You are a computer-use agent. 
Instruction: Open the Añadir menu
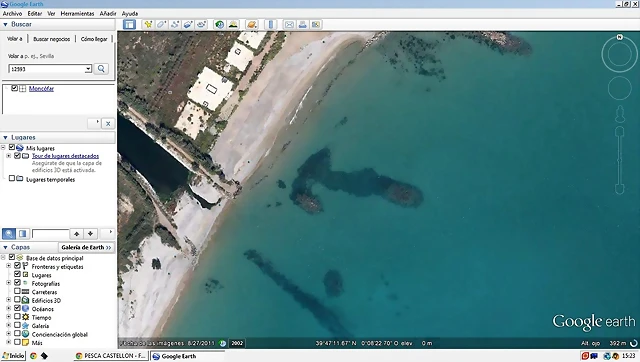[108, 13]
